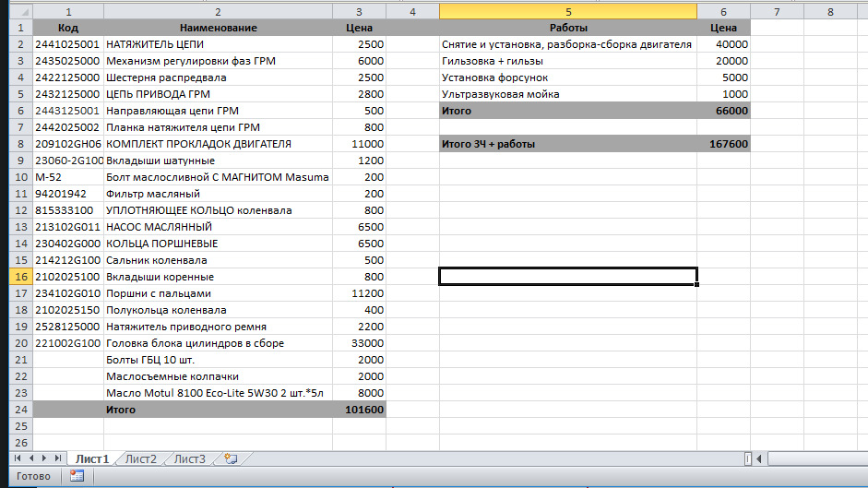Select cell 'Ультразвуковая мойка'
The image size is (868, 488).
pyautogui.click(x=568, y=94)
